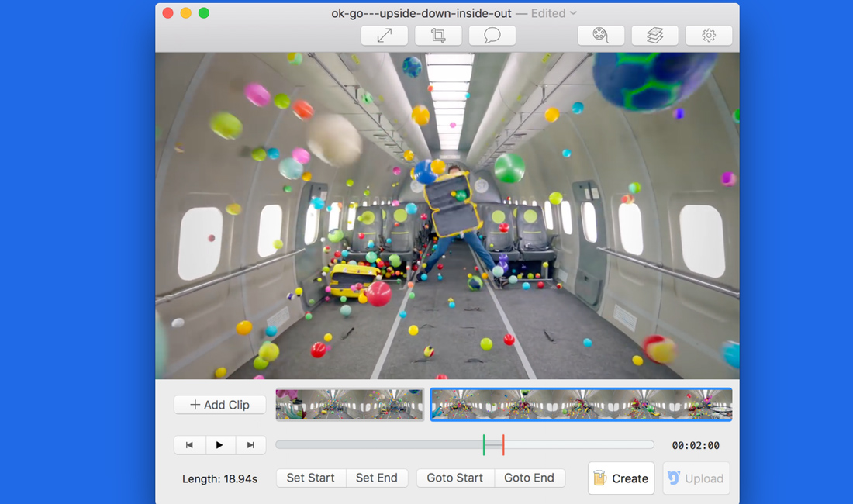Select the Crop tool
This screenshot has width=853, height=504.
click(438, 35)
